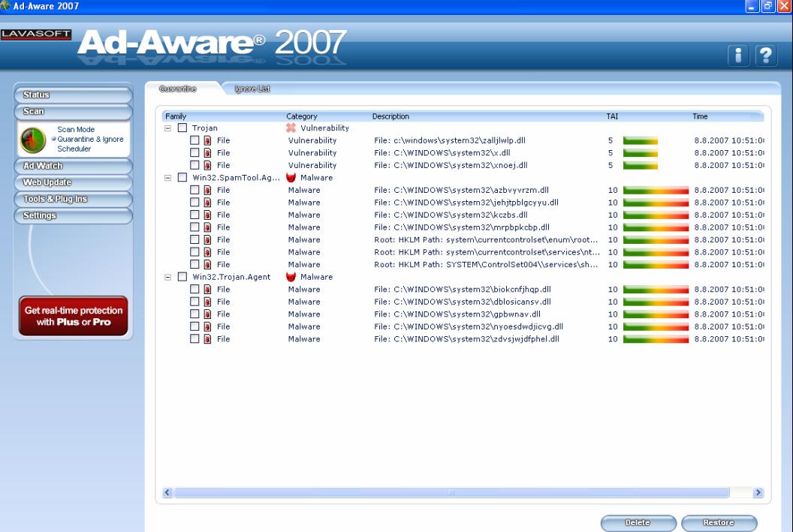Click TAI bar for zalljlwlp.dll row
This screenshot has width=793, height=532.
tap(641, 140)
